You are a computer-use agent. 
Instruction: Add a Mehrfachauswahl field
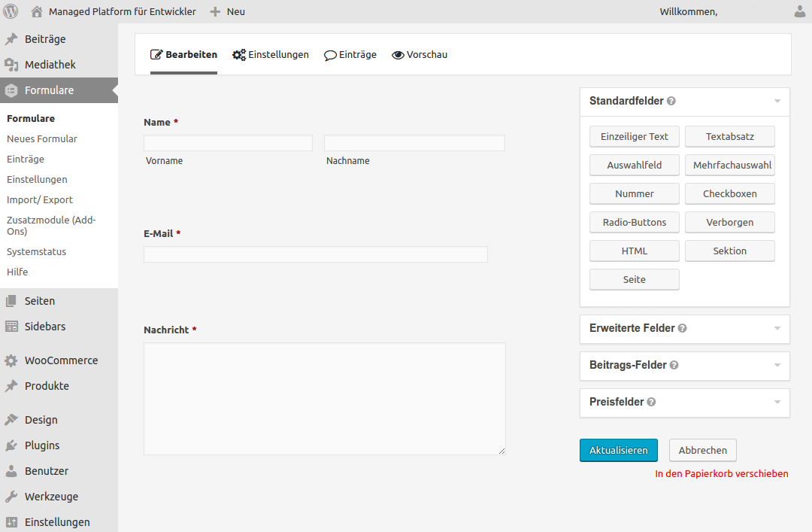(x=729, y=165)
